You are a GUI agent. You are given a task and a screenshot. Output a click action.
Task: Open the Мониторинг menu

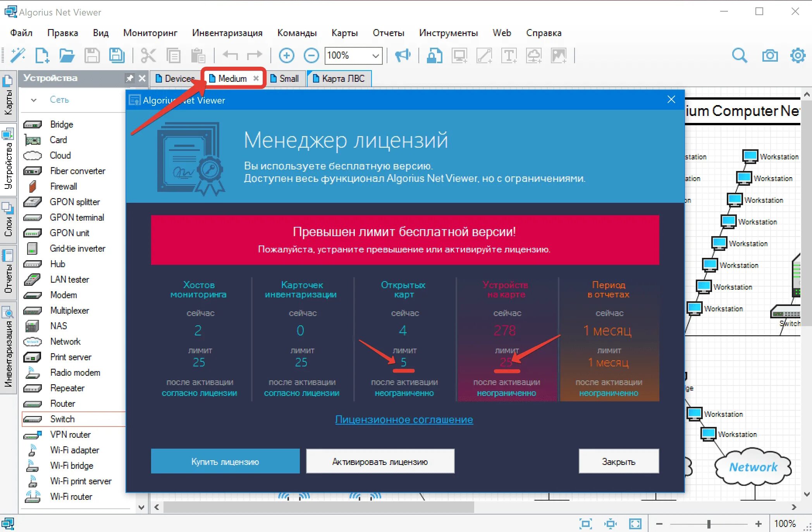(x=150, y=33)
